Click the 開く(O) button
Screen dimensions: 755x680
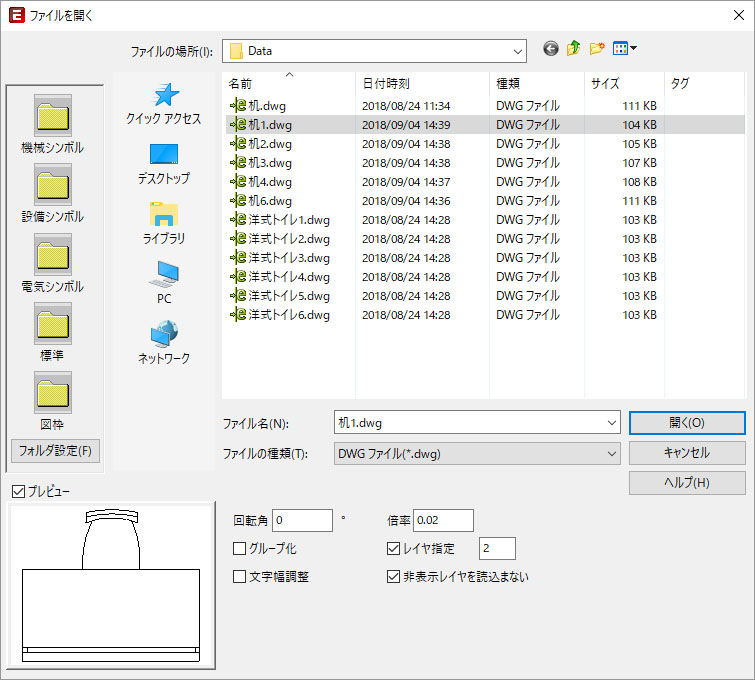click(x=687, y=423)
